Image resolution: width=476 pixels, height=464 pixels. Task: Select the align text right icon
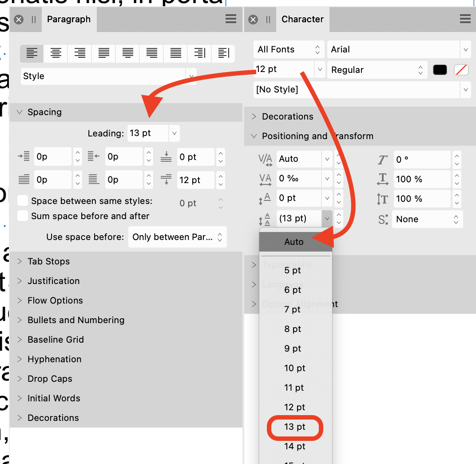[79, 53]
